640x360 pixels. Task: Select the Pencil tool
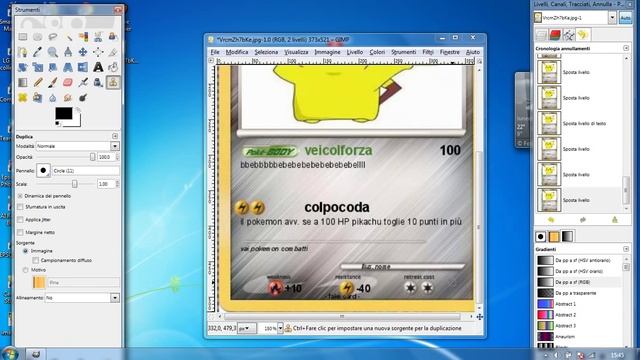[x=38, y=82]
